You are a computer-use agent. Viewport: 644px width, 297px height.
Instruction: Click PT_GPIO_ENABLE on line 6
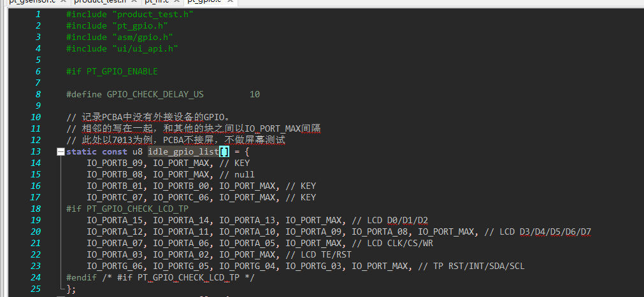click(x=122, y=72)
